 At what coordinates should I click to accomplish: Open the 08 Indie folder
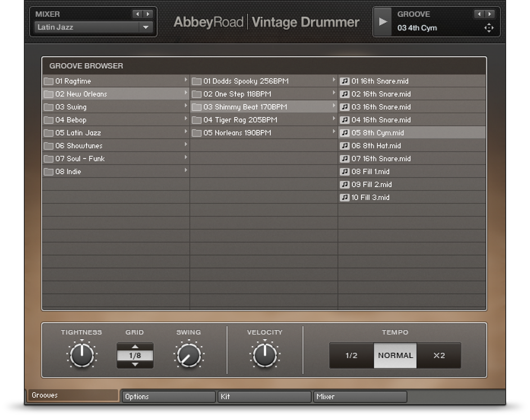pyautogui.click(x=116, y=172)
